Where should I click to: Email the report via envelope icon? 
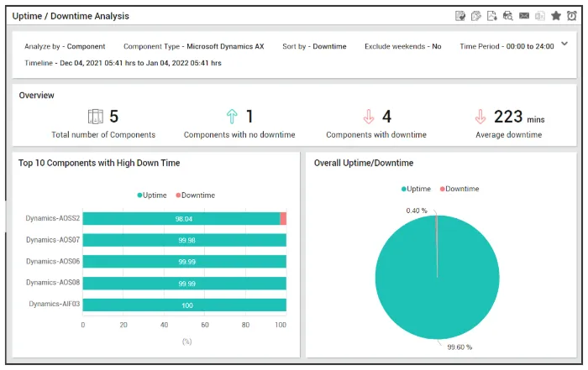524,16
